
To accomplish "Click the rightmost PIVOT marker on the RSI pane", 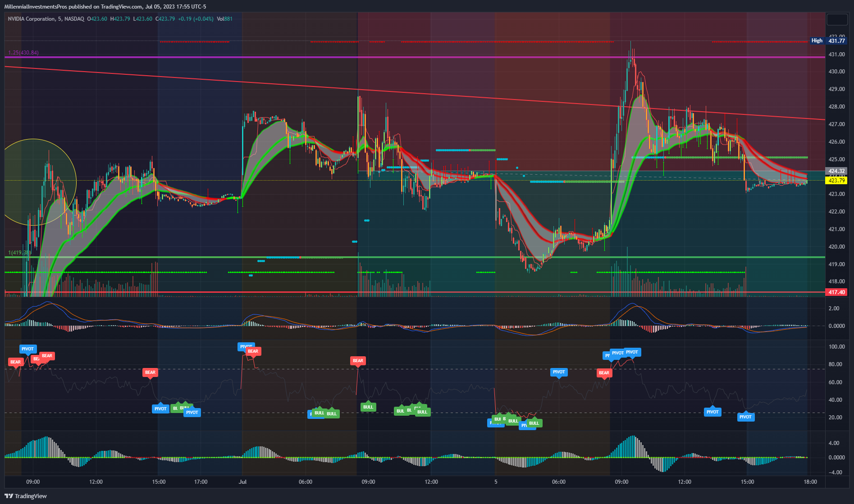I will tap(745, 417).
